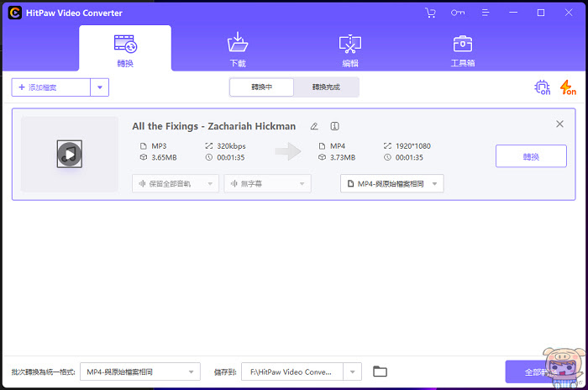Image resolution: width=588 pixels, height=390 pixels.
Task: Toggle the lightning fast conversion icon
Action: pos(568,87)
